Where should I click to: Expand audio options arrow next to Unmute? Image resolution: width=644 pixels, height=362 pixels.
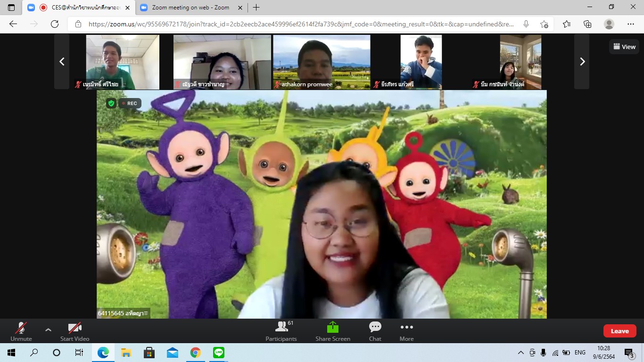point(48,329)
